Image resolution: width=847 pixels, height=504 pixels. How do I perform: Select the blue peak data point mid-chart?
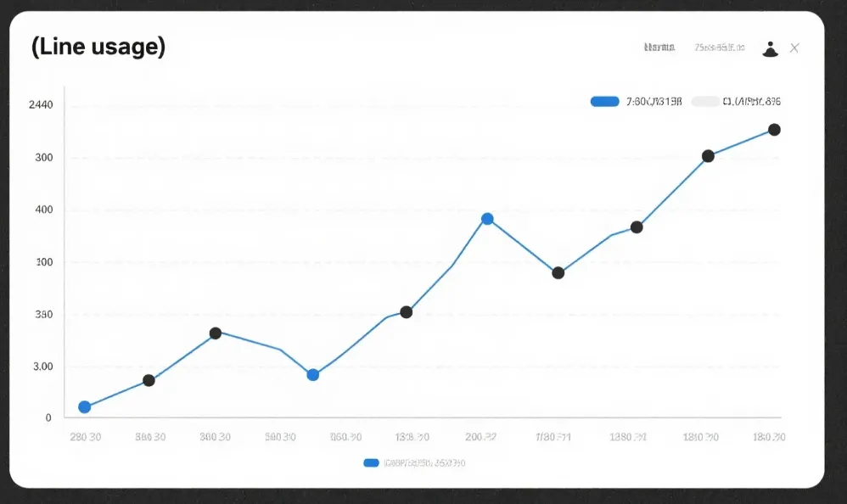487,219
